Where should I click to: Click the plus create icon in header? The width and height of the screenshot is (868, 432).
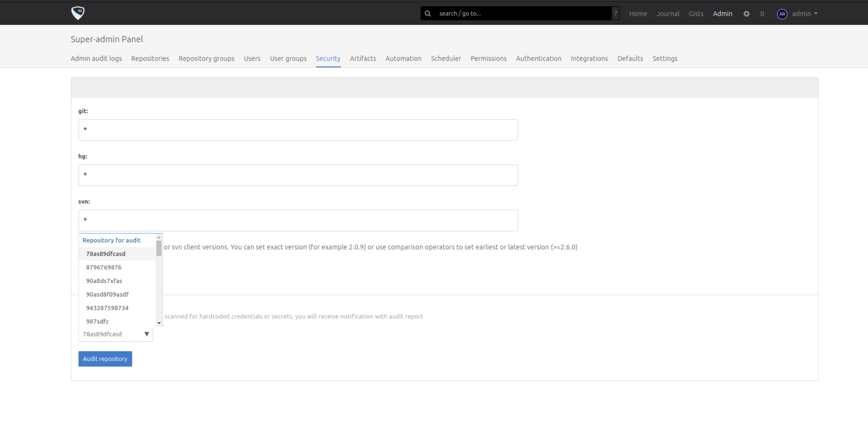(x=746, y=14)
